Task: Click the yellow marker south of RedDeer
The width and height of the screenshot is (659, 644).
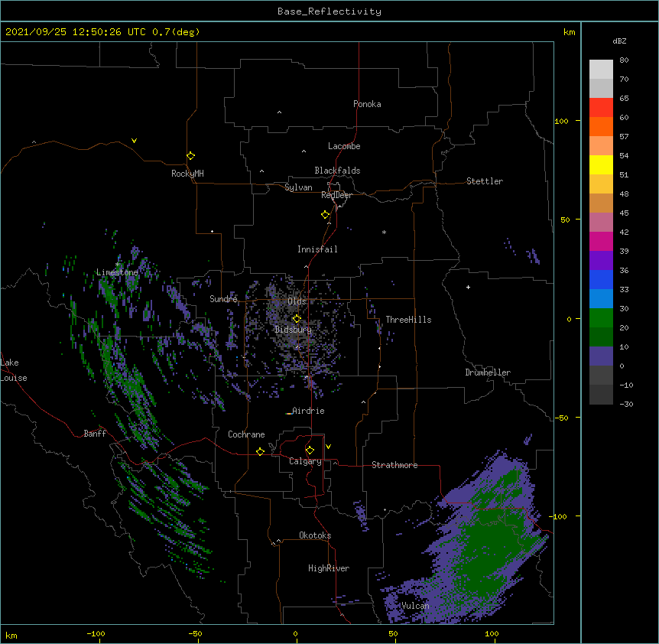Action: (x=326, y=215)
